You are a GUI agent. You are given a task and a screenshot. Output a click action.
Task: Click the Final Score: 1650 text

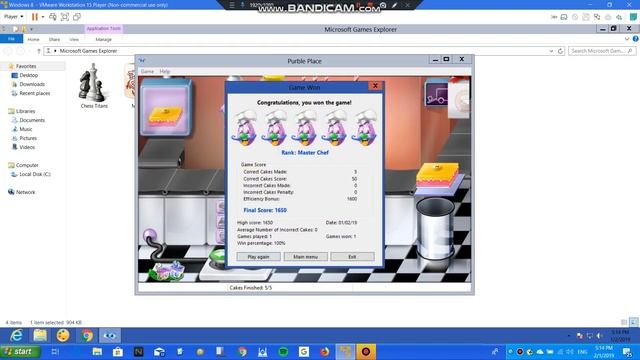coord(265,210)
